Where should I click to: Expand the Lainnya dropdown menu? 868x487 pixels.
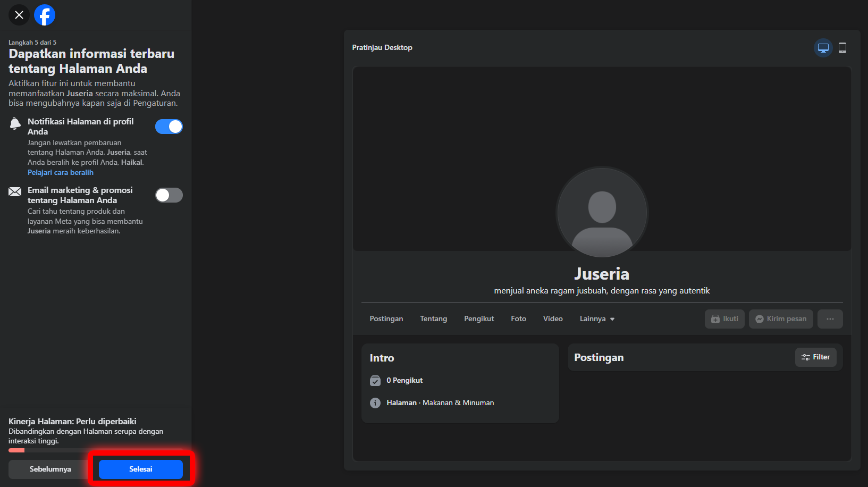597,319
